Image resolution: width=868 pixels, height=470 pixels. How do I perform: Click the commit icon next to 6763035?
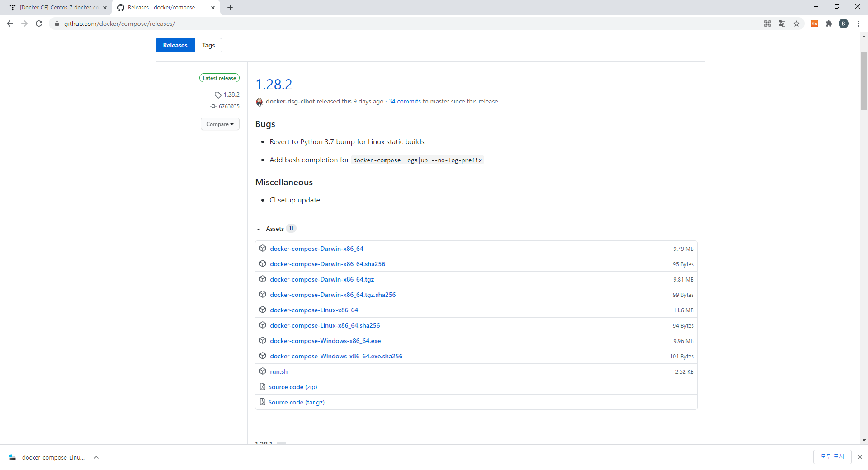(213, 106)
